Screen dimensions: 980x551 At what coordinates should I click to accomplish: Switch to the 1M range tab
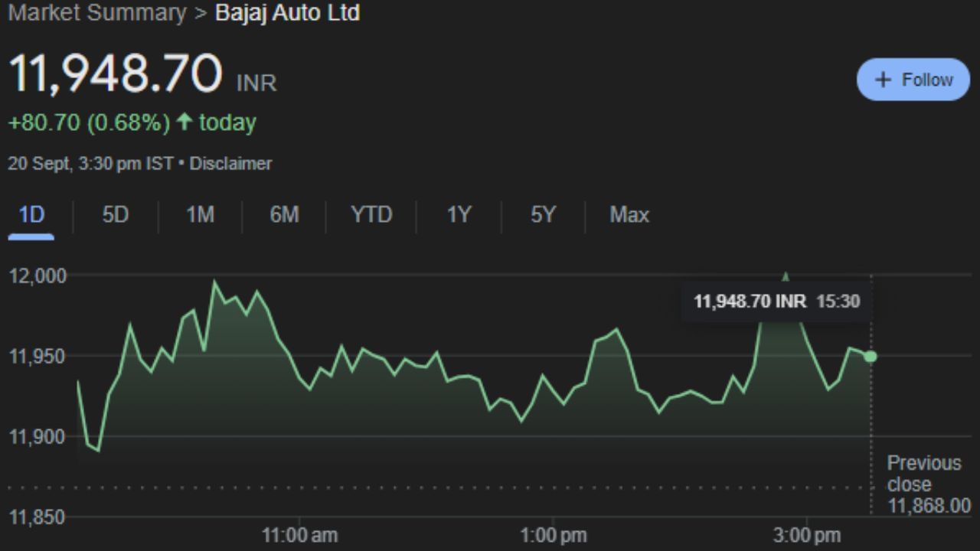click(200, 215)
